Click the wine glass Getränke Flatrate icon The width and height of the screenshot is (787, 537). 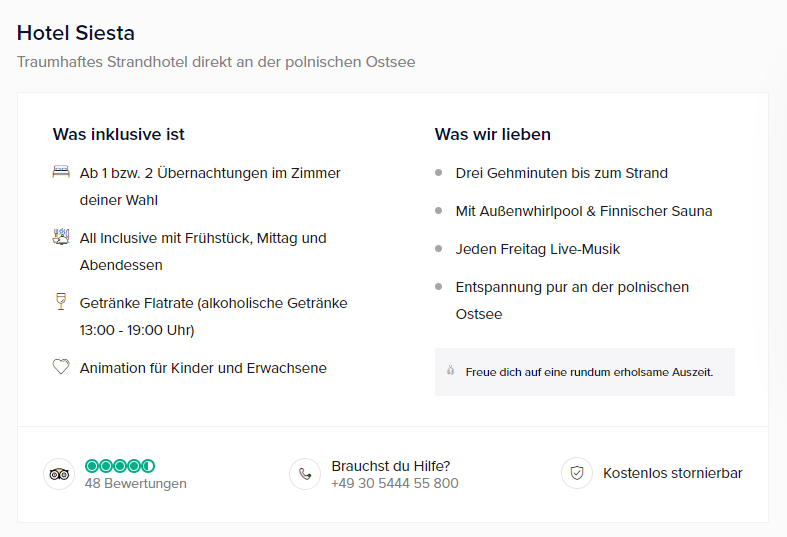point(61,302)
